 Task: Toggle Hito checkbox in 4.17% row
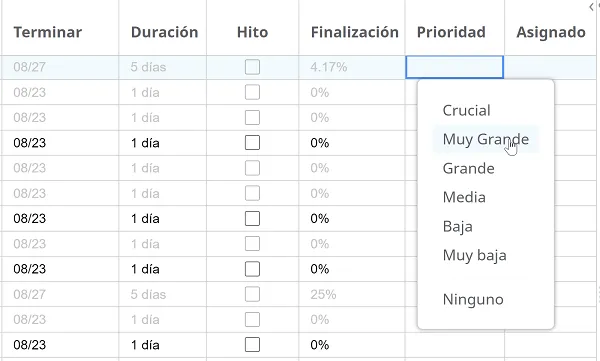click(x=252, y=67)
